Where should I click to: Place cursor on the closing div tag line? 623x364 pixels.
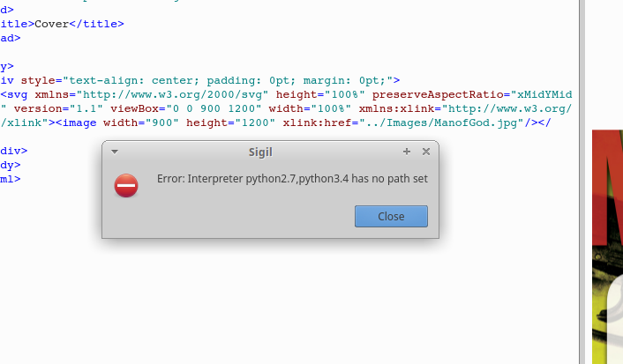(x=13, y=151)
